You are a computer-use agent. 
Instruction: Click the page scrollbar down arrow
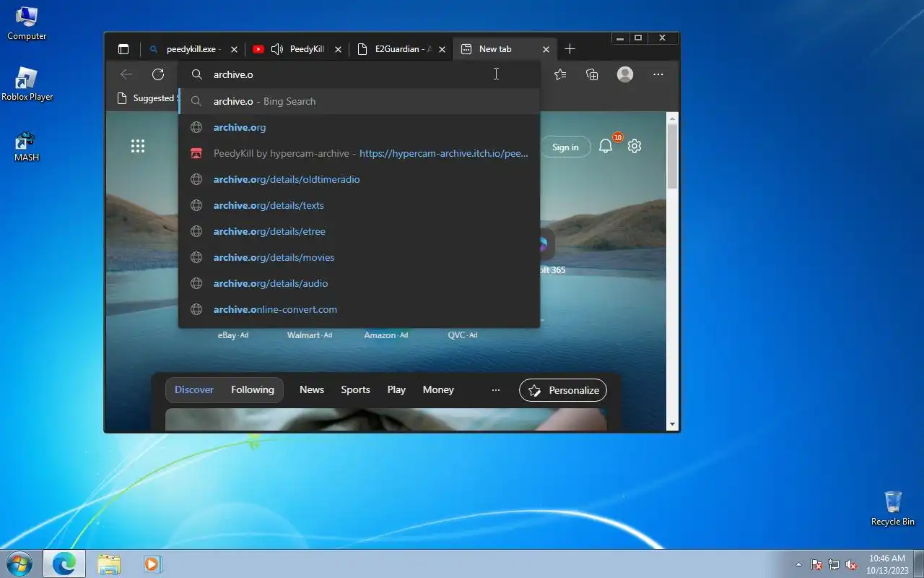(672, 425)
